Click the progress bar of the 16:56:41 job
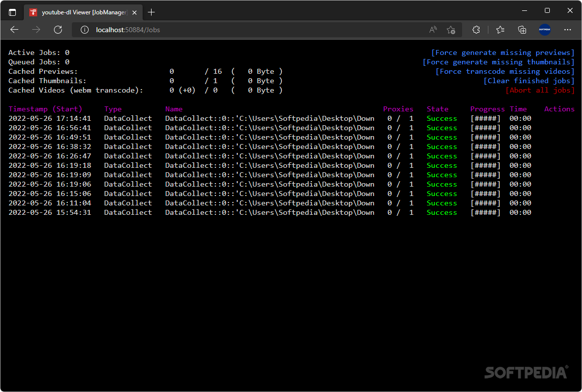This screenshot has width=582, height=392. tap(485, 128)
